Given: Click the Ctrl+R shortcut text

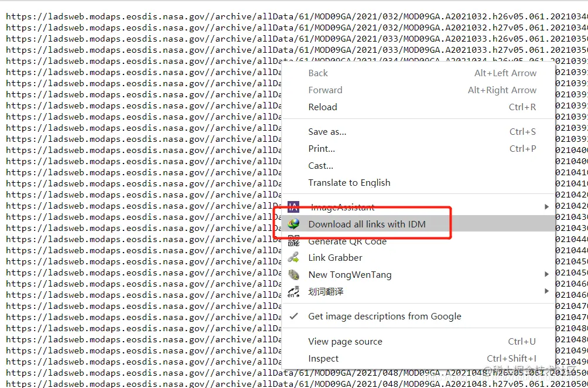Looking at the screenshot, I should click(x=522, y=107).
